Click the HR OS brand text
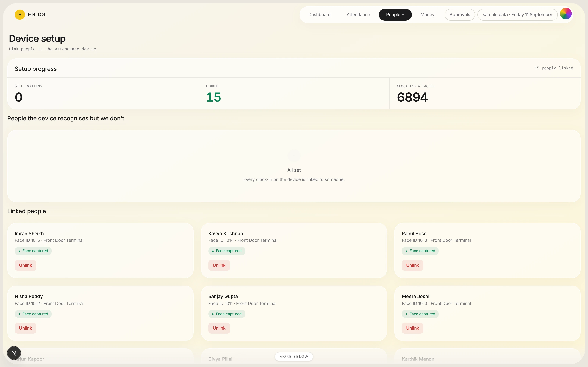The height and width of the screenshot is (367, 588). click(x=37, y=14)
